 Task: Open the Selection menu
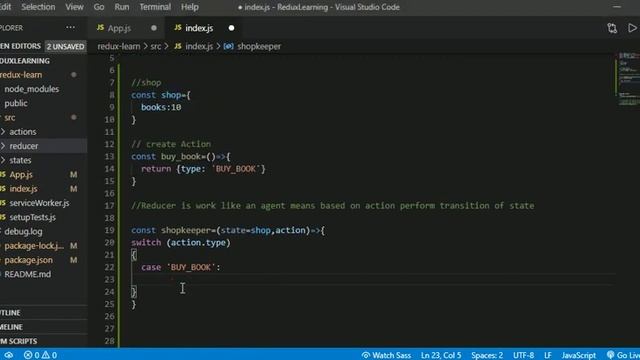(38, 7)
